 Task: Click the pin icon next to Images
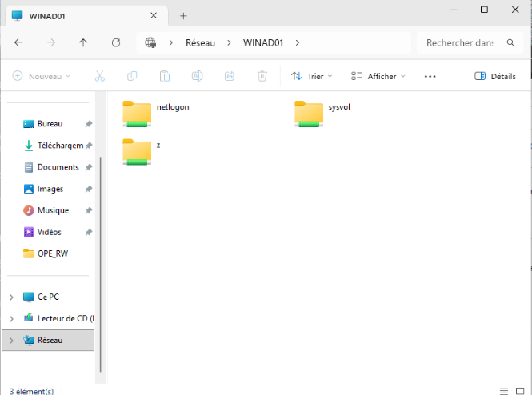tap(89, 189)
